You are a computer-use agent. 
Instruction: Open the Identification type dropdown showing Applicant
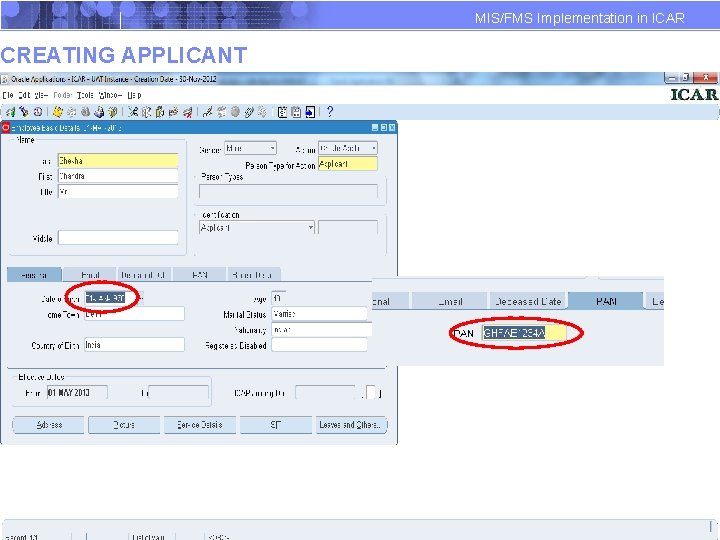(x=257, y=227)
